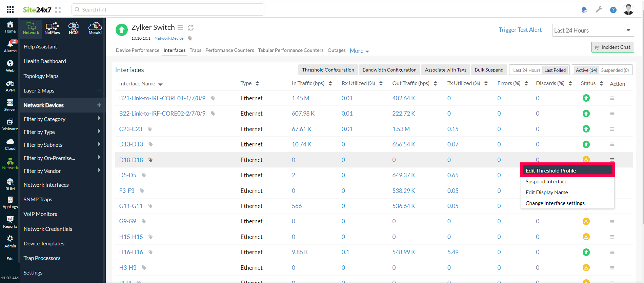Select the NCM module icon

[x=74, y=28]
